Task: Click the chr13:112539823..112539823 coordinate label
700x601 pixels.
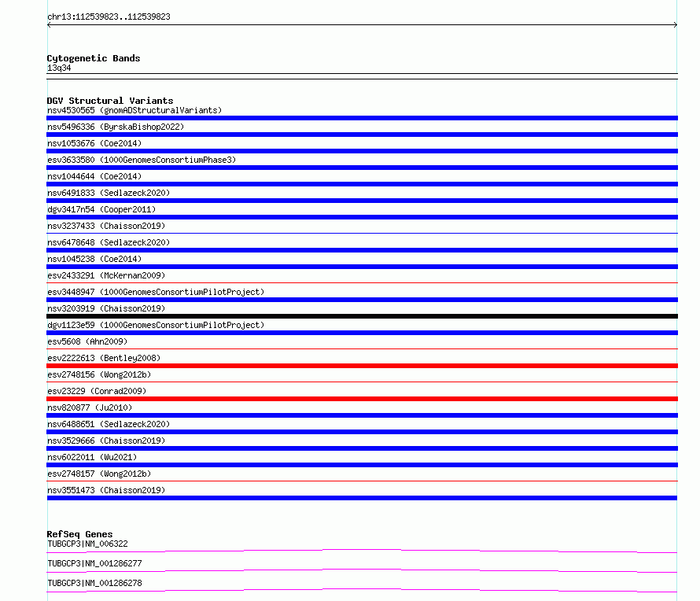Action: (x=109, y=17)
